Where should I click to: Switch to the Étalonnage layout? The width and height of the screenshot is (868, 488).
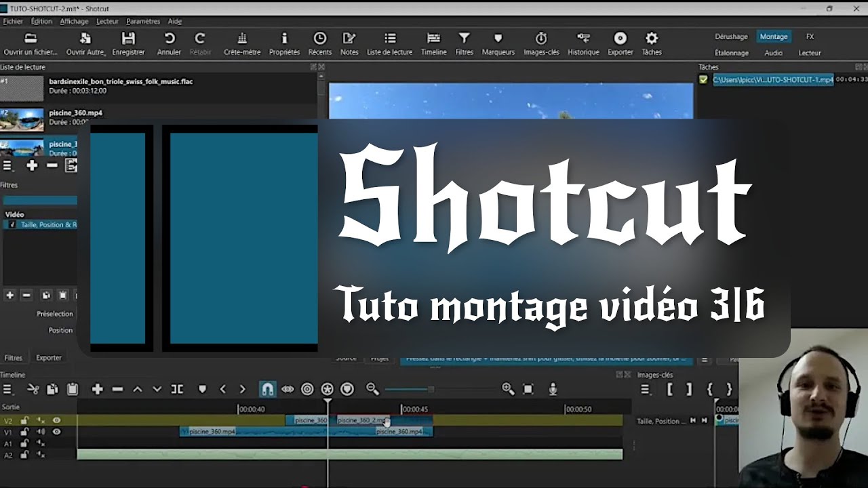732,53
